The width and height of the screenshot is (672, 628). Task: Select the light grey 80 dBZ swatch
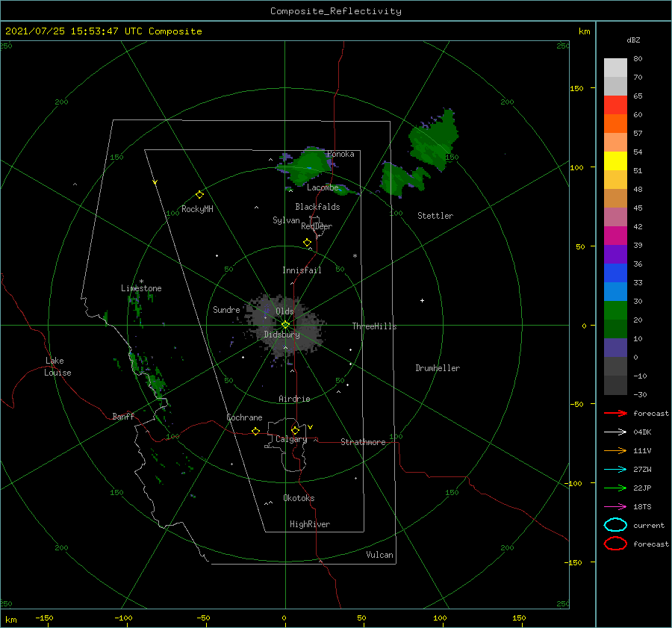615,67
